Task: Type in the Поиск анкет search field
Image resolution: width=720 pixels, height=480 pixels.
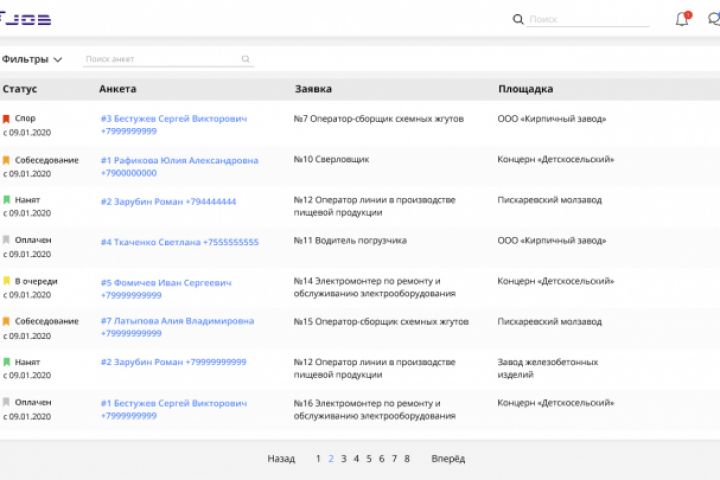Action: [x=160, y=59]
